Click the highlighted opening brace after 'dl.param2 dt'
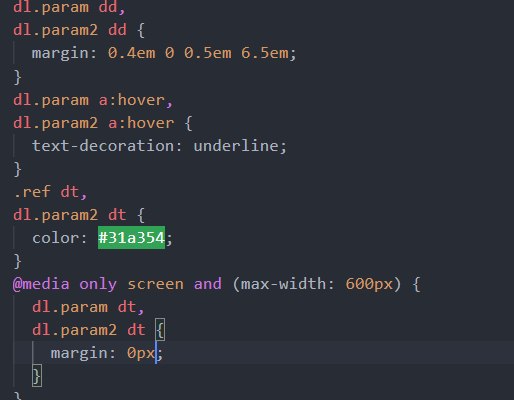Viewport: 514px width, 400px height. tap(160, 330)
